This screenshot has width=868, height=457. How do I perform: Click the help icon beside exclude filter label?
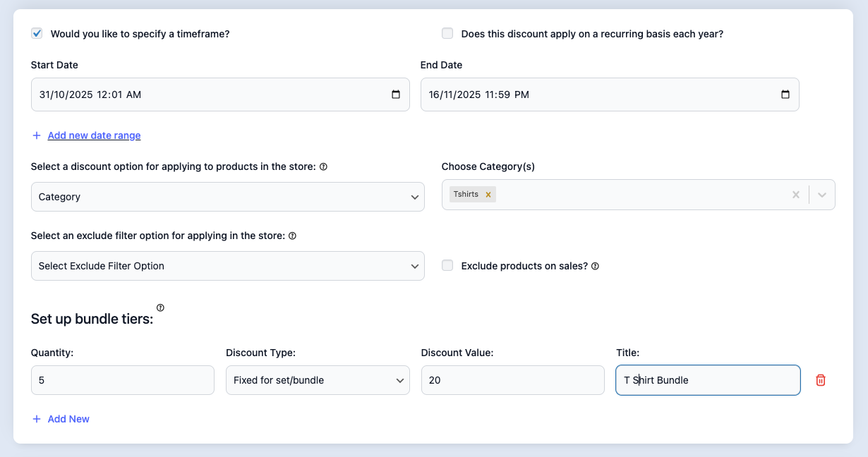293,236
